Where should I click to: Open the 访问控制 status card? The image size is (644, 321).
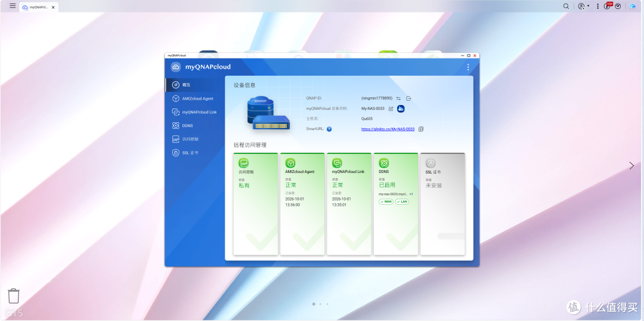[x=255, y=204]
